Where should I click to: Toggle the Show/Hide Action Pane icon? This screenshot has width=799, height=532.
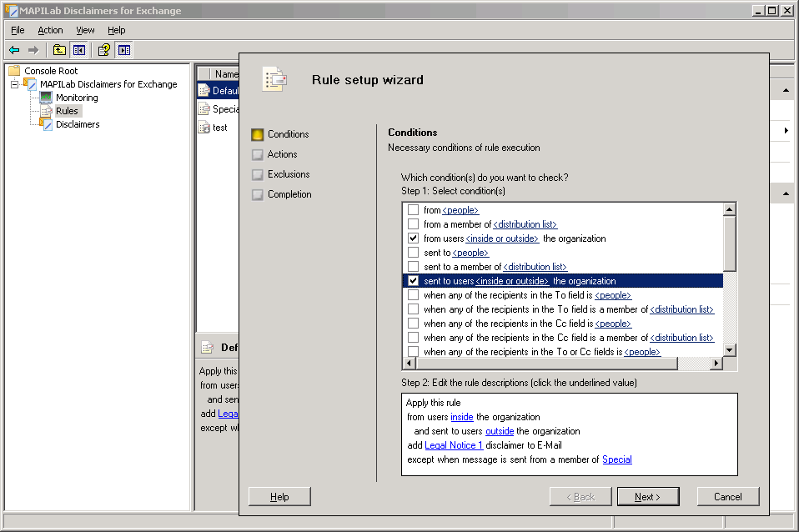point(124,50)
